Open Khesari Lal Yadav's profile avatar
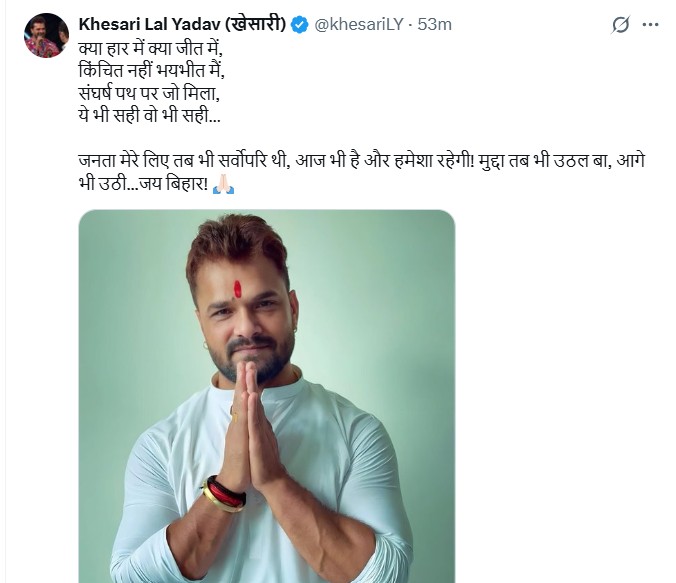This screenshot has width=676, height=583. point(46,36)
